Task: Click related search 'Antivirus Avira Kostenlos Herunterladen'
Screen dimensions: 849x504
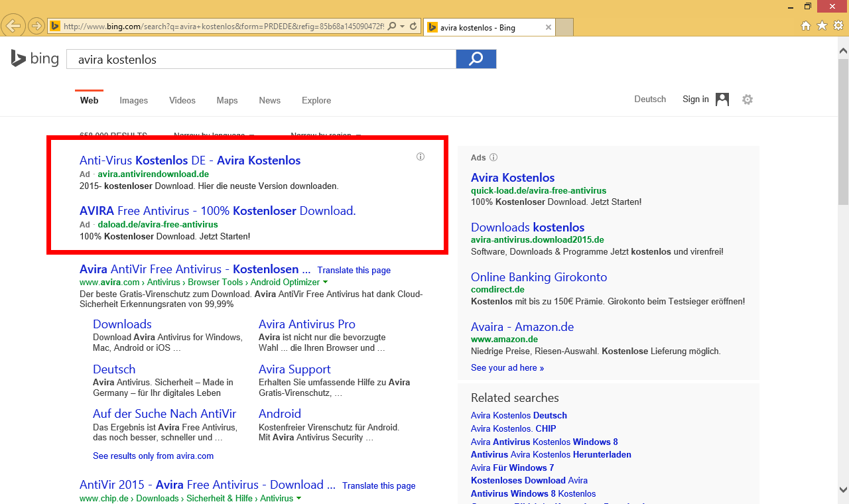Action: (551, 454)
